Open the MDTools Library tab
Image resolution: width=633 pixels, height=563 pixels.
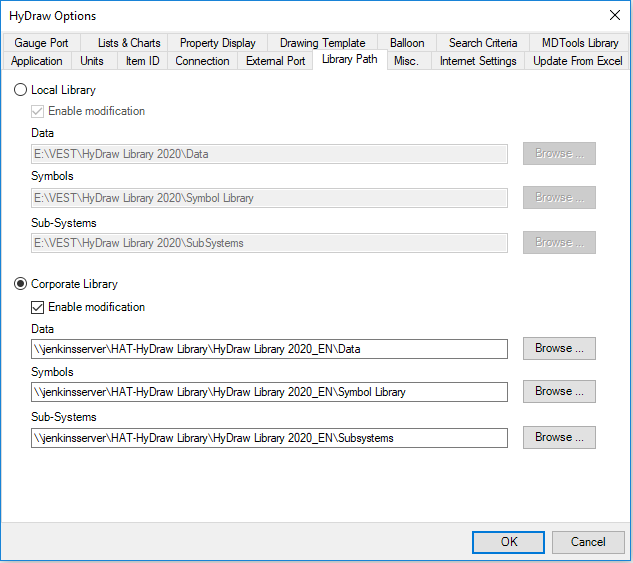pos(580,43)
